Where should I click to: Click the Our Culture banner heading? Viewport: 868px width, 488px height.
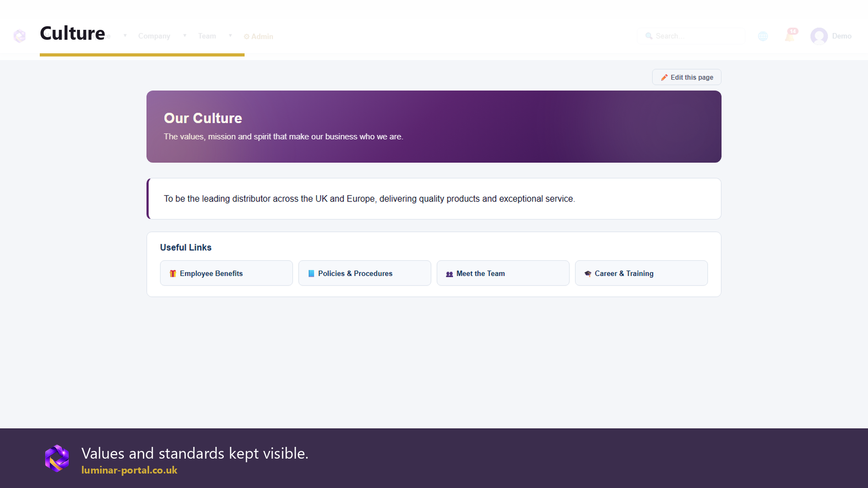coord(203,118)
